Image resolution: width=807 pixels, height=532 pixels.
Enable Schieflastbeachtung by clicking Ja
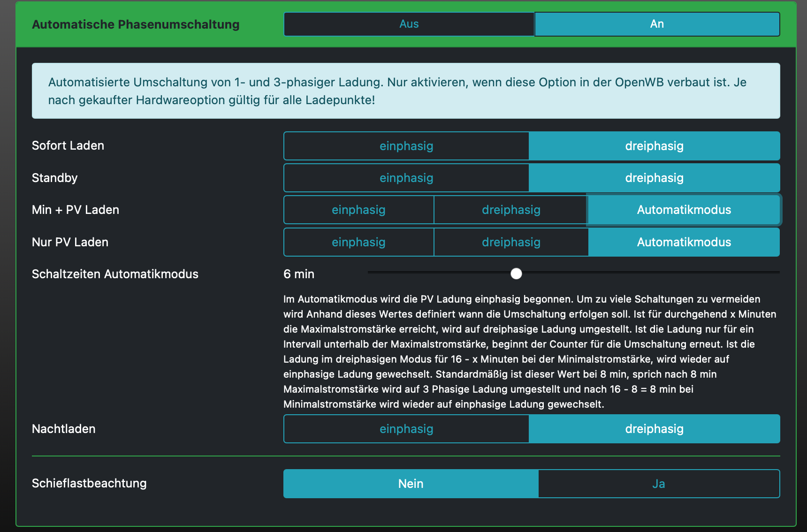(x=658, y=484)
